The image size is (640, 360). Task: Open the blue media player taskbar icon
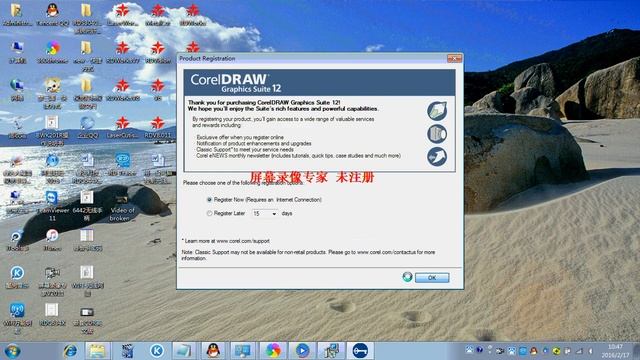tap(302, 351)
